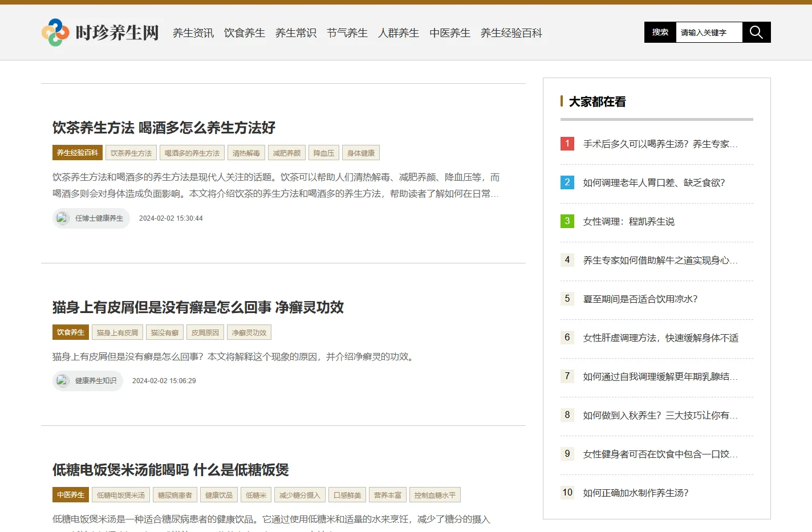Open article 低糖电饭煲米汤能喝吗
The image size is (812, 532).
point(170,470)
